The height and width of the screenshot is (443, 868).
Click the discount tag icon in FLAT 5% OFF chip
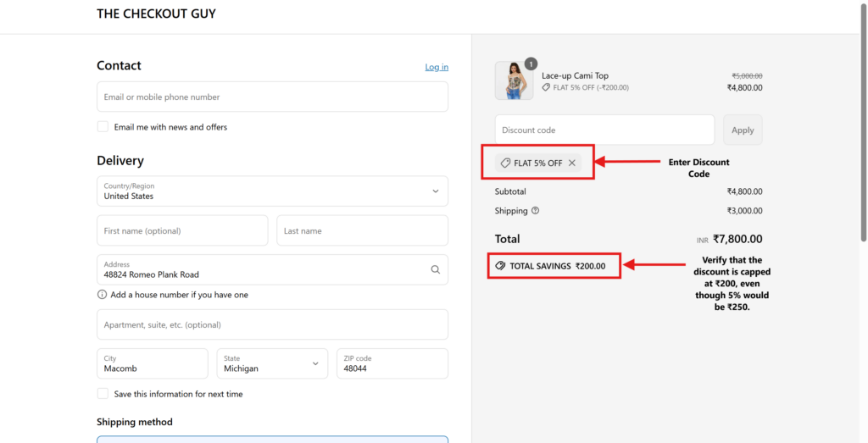pos(505,163)
